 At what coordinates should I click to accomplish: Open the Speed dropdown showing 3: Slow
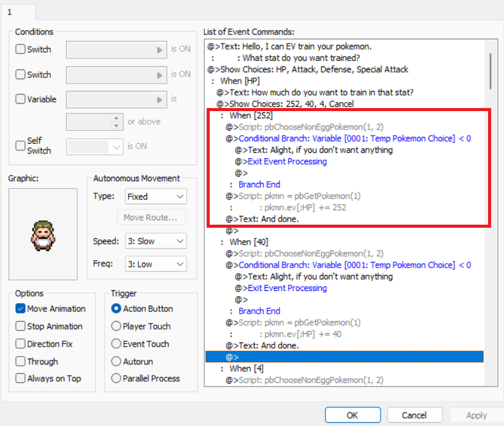[x=156, y=241]
